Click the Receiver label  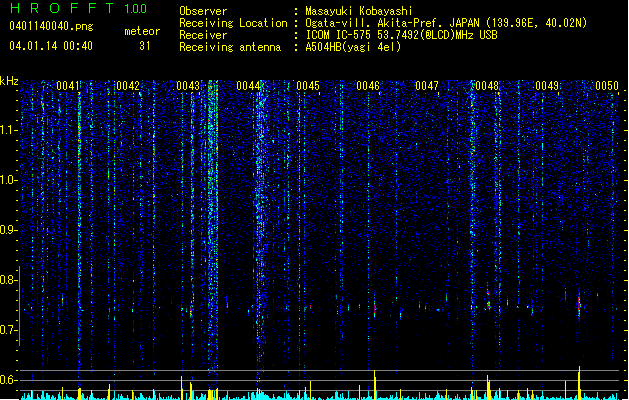pyautogui.click(x=203, y=35)
